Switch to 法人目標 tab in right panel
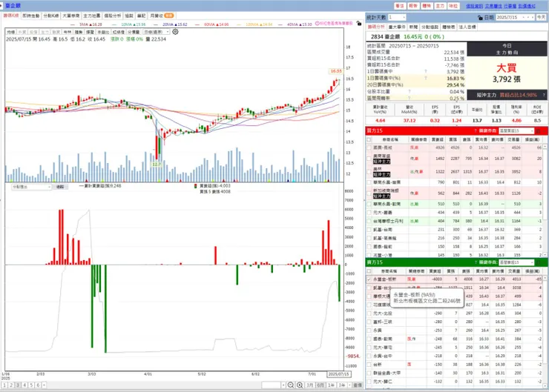549x392 pixels. pos(467,27)
